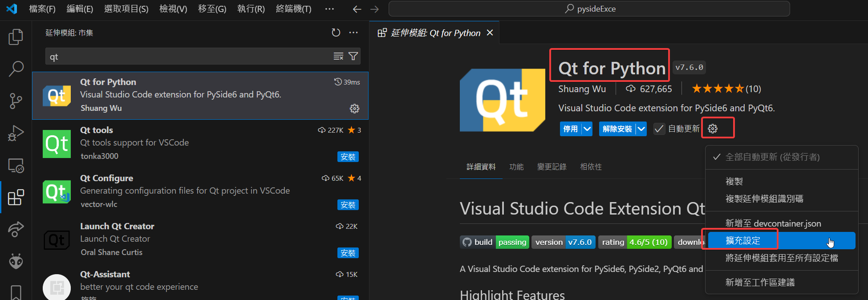Click the extension search input field
Viewport: 868px width, 300px height.
click(189, 57)
